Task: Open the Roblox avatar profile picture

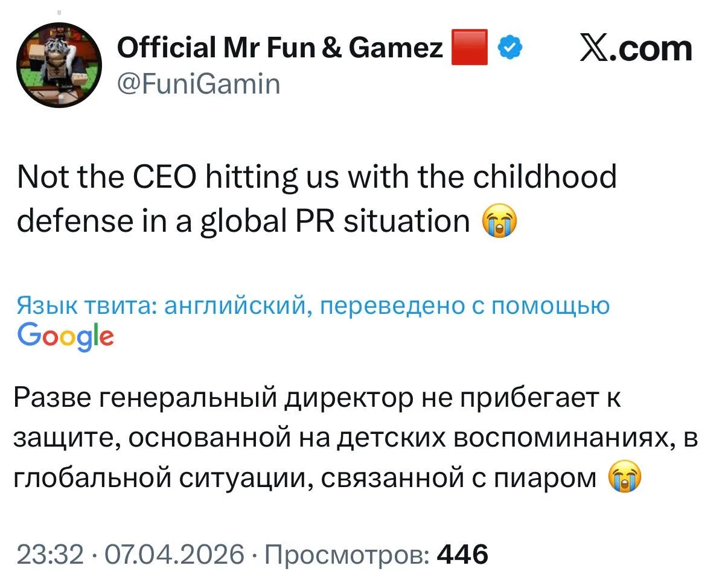Action: [59, 65]
